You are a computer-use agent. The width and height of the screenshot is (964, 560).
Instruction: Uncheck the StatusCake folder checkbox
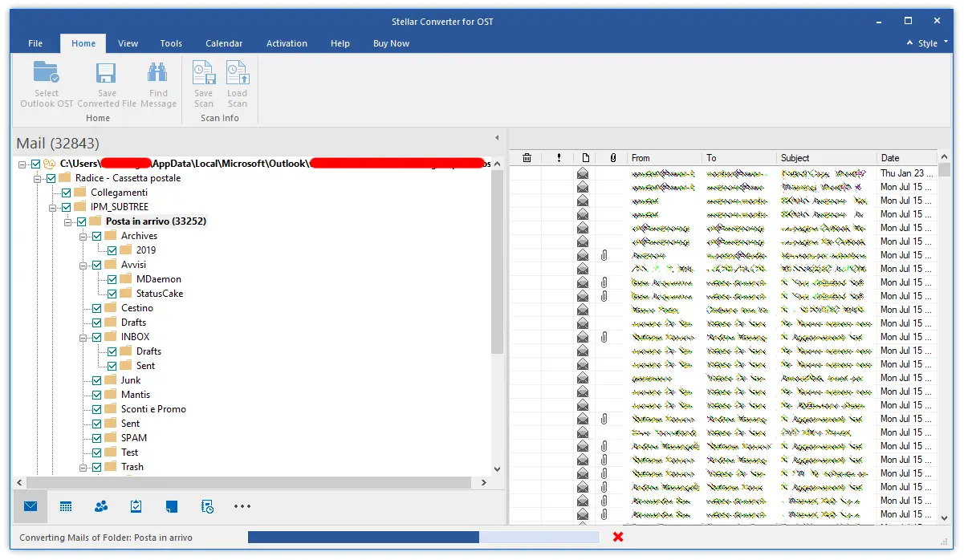point(112,294)
